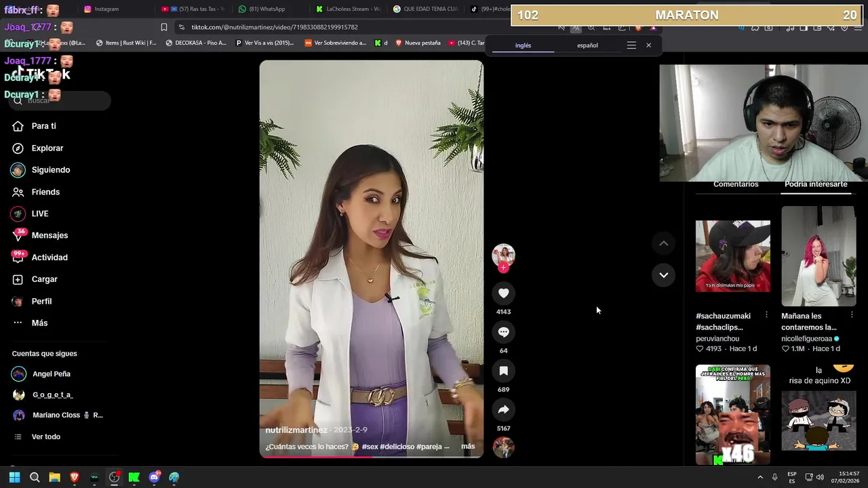Open DECOKASA bookmark
The height and width of the screenshot is (488, 868).
pyautogui.click(x=196, y=43)
